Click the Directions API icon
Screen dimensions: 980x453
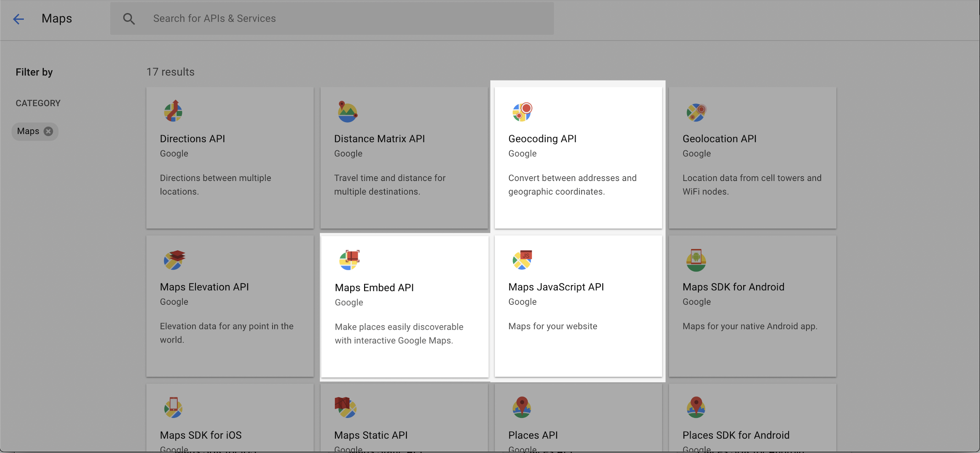(x=173, y=112)
